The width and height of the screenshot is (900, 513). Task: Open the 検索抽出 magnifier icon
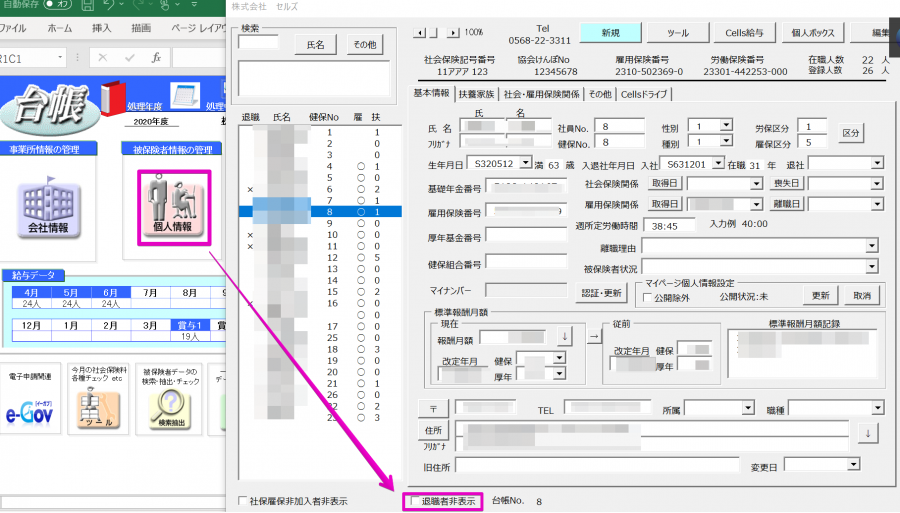pyautogui.click(x=170, y=409)
